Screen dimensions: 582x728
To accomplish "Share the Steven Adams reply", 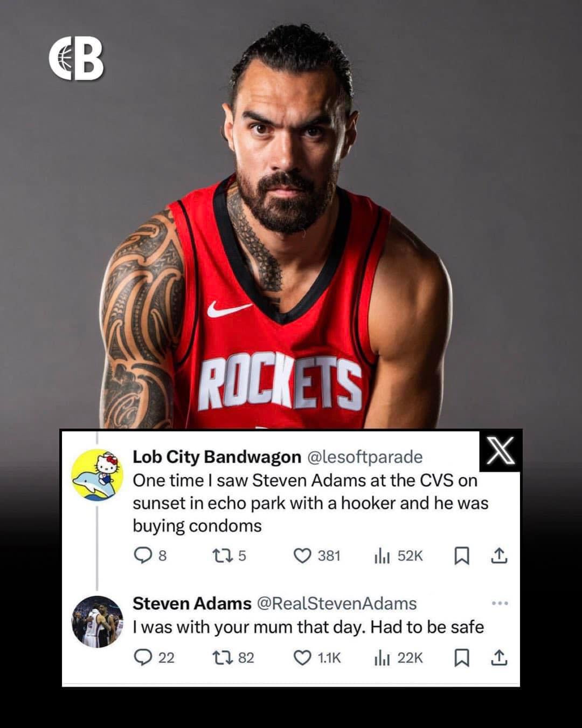I will (499, 657).
